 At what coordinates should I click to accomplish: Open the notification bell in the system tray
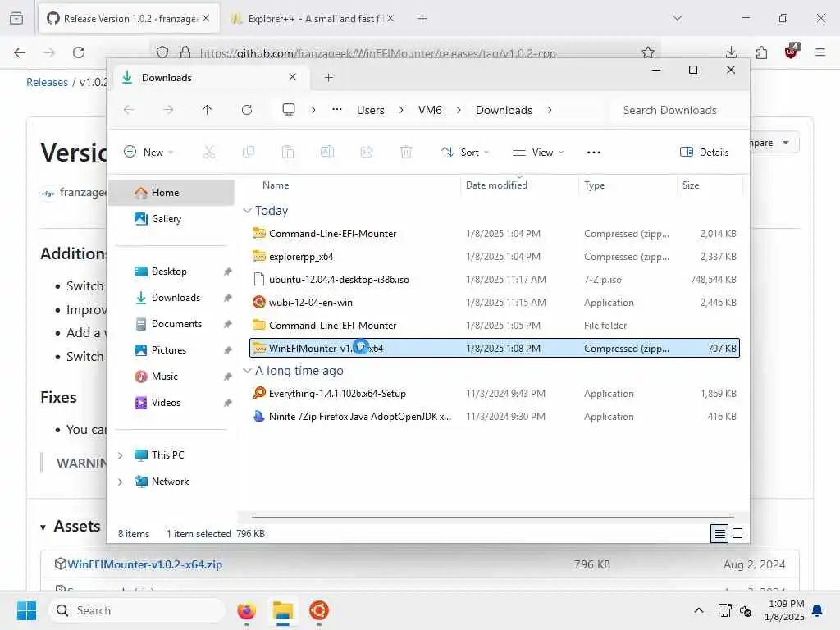818,610
